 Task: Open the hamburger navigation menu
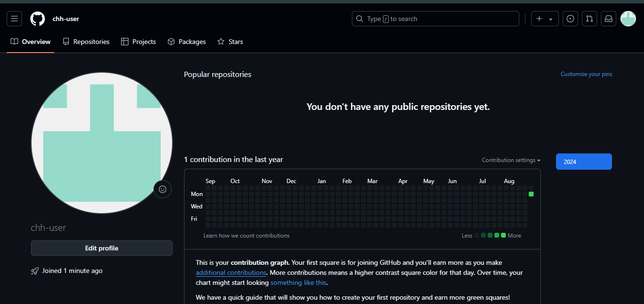14,19
